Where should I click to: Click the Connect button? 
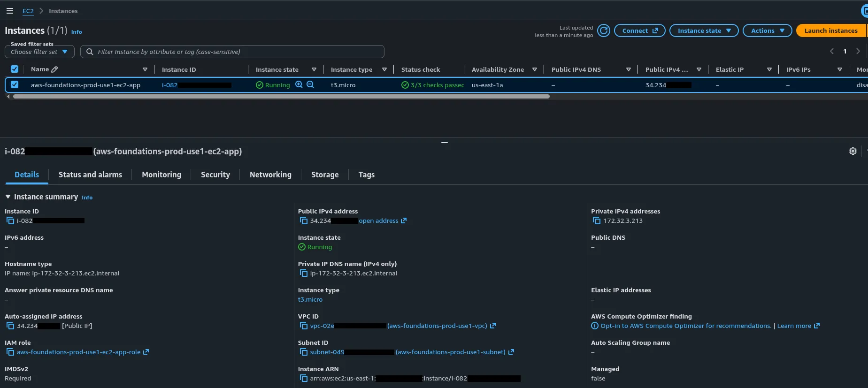tap(640, 30)
